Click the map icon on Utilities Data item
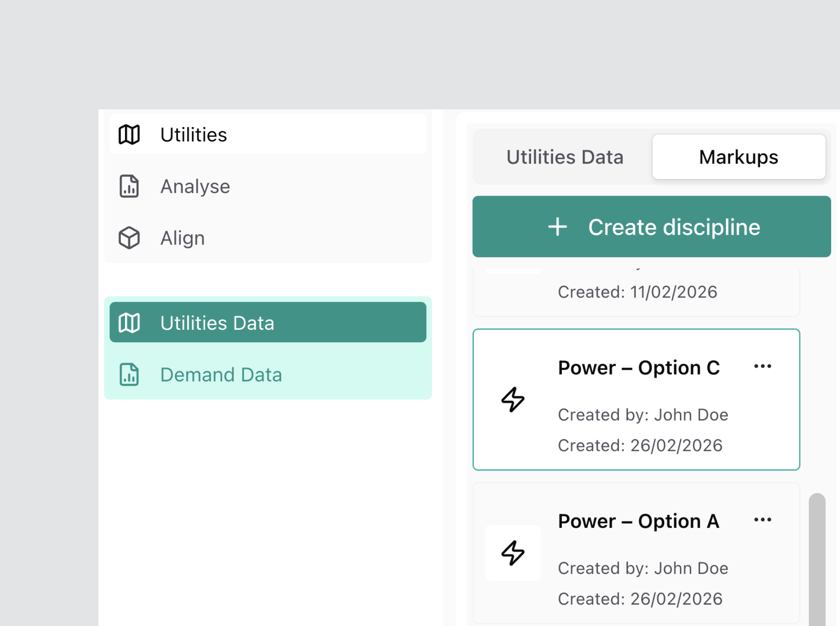Image resolution: width=840 pixels, height=626 pixels. tap(129, 323)
